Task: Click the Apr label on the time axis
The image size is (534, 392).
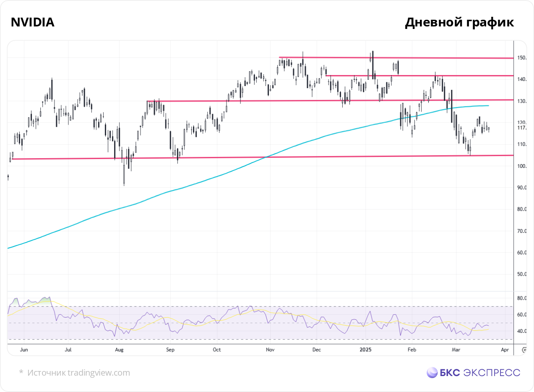Action: point(505,349)
